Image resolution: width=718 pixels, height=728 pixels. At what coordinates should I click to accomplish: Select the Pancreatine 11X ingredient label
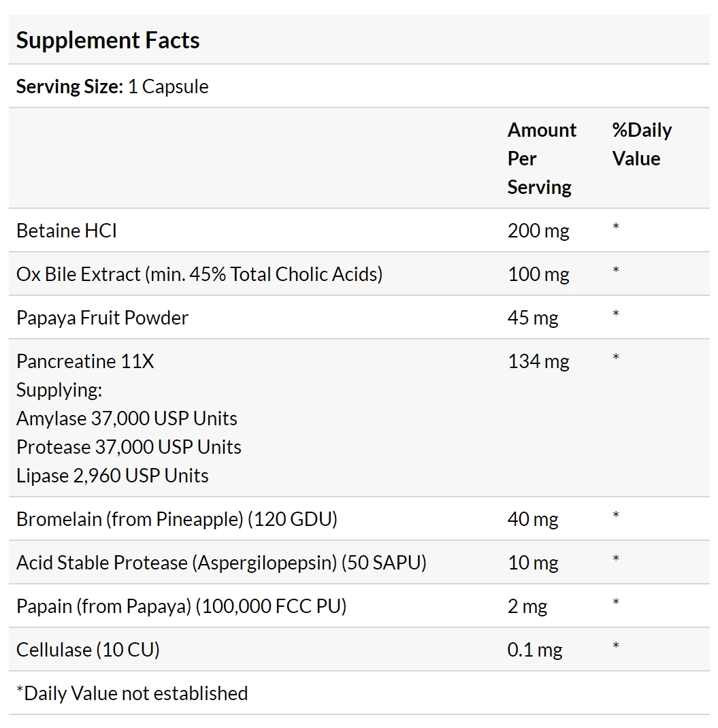click(85, 361)
